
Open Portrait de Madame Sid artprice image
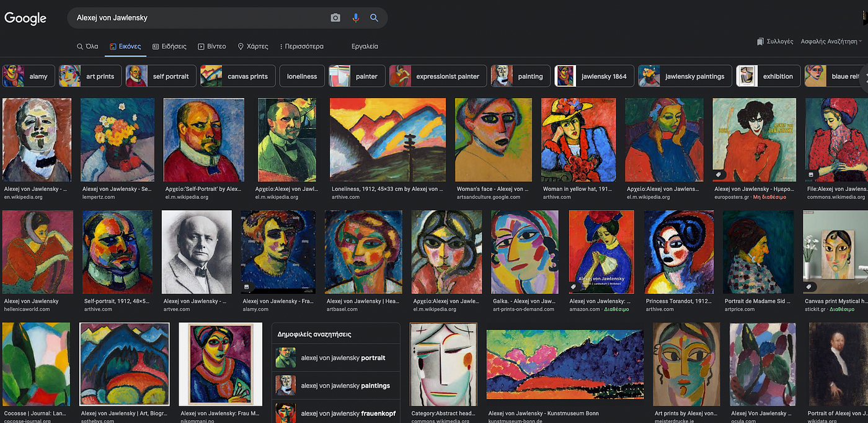coord(758,252)
